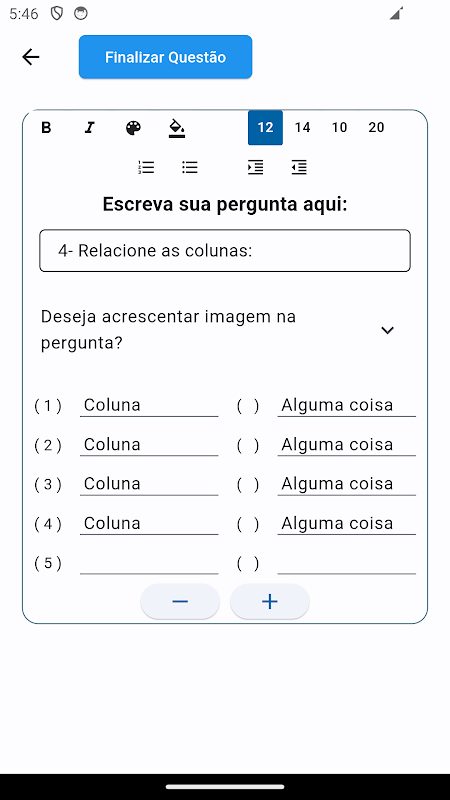Screen dimensions: 450x800
Task: Increase the text indent
Action: pyautogui.click(x=255, y=167)
